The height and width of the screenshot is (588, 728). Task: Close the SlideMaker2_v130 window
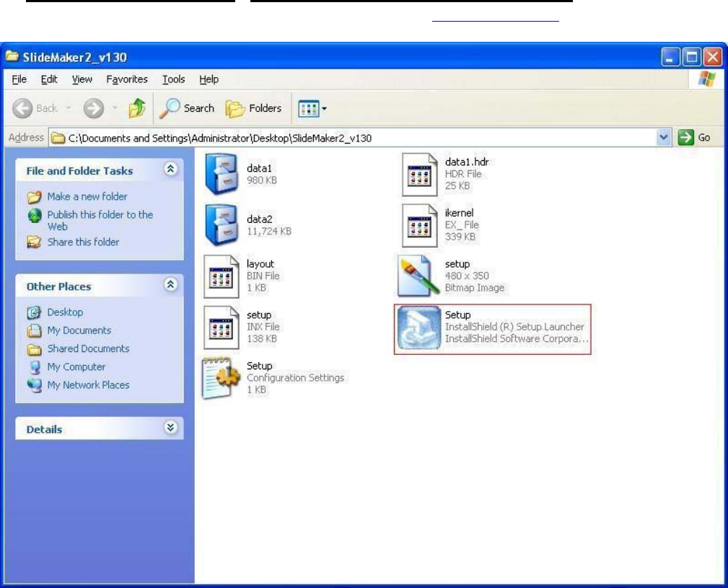coord(713,57)
